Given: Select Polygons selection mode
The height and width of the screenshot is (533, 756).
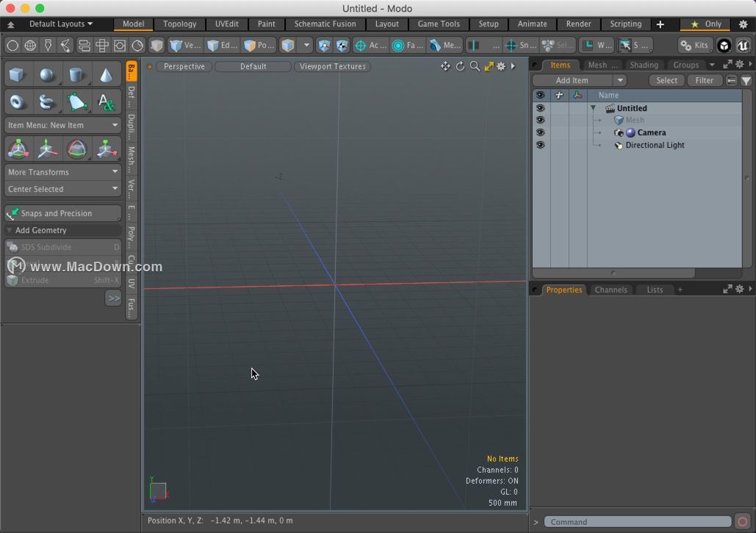Looking at the screenshot, I should click(x=259, y=46).
